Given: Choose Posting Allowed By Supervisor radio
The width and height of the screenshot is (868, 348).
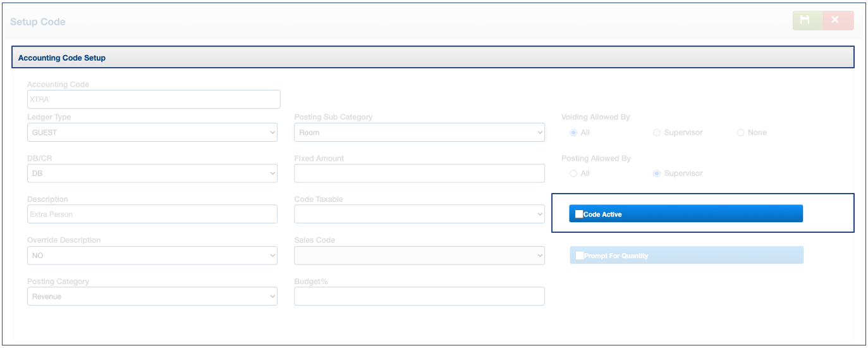Looking at the screenshot, I should [x=657, y=173].
